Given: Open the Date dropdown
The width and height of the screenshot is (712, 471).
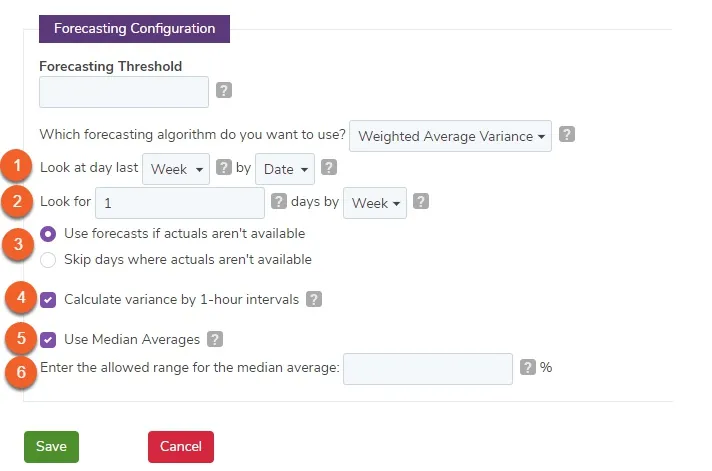Looking at the screenshot, I should (285, 169).
